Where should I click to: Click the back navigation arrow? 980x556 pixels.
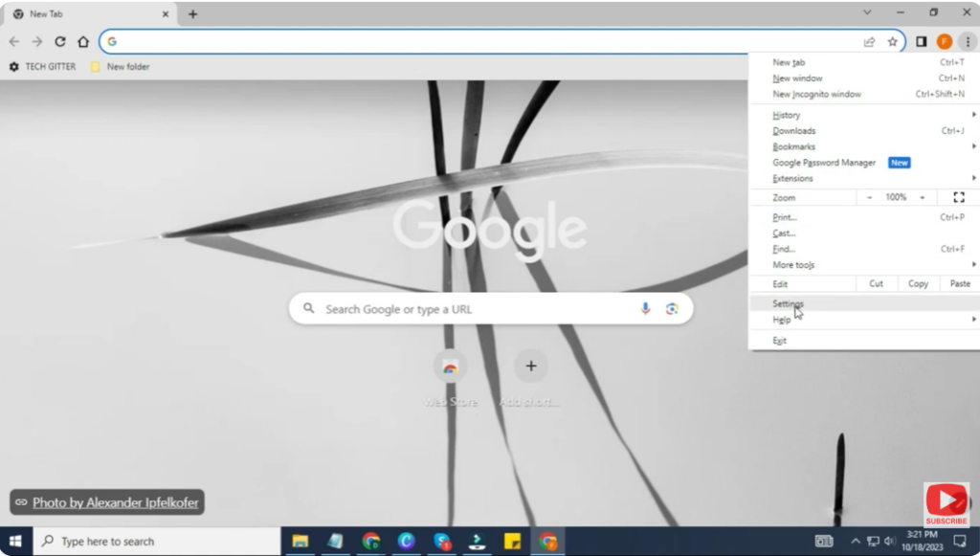coord(13,41)
